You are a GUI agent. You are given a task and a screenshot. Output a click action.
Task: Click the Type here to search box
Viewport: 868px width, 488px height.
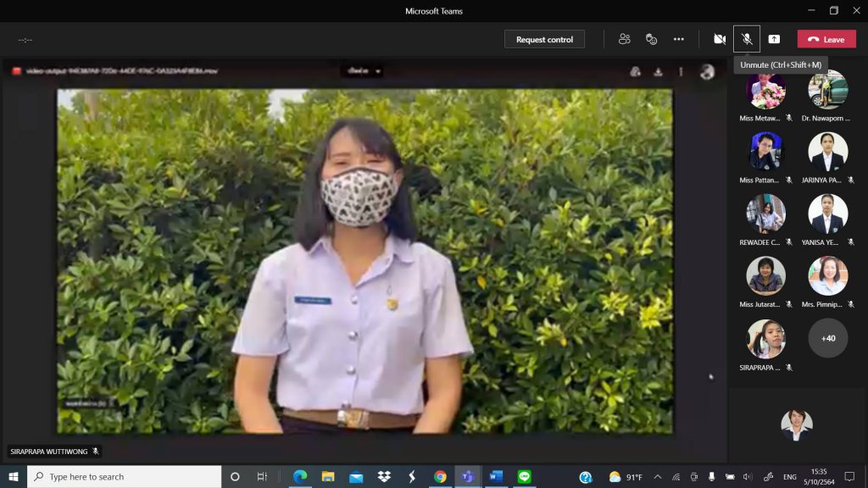coord(124,476)
